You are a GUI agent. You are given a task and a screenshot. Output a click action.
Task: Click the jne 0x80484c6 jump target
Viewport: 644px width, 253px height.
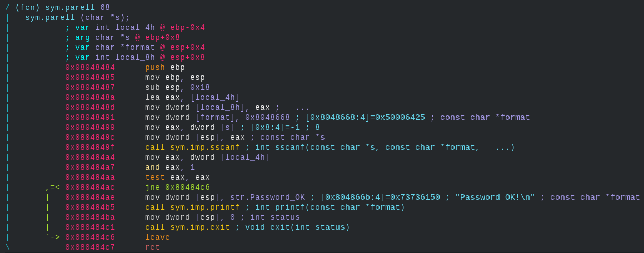click(187, 187)
